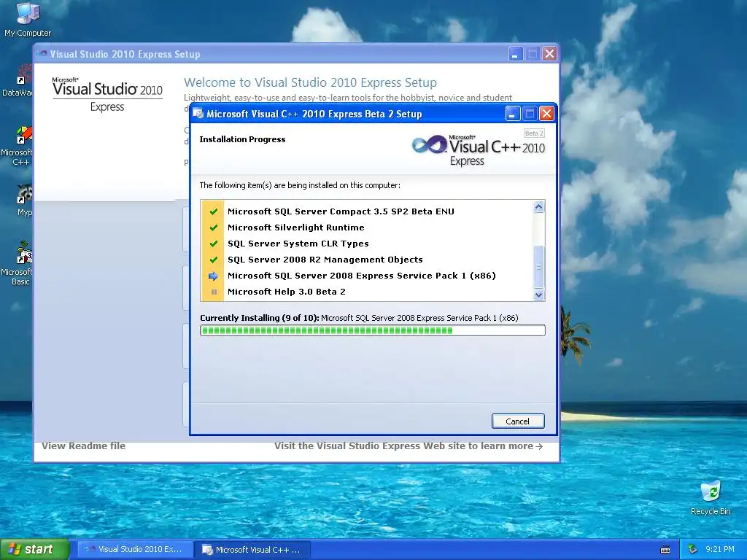Select Microsoft SQL Server 2008 Express Service Pack 1 row
The image size is (747, 560).
[367, 276]
